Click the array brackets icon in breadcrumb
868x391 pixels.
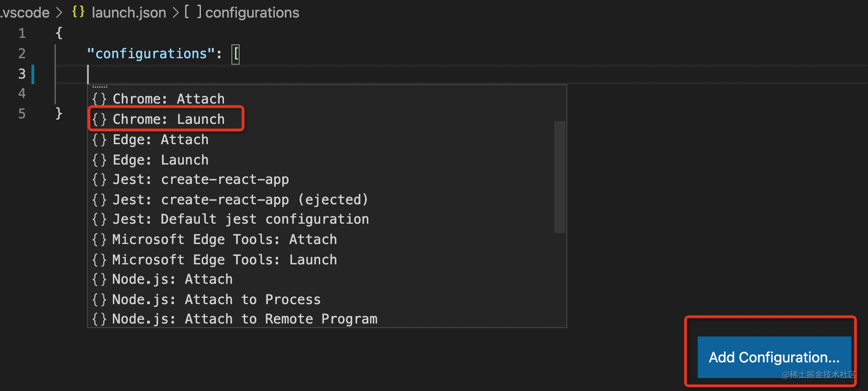coord(192,12)
